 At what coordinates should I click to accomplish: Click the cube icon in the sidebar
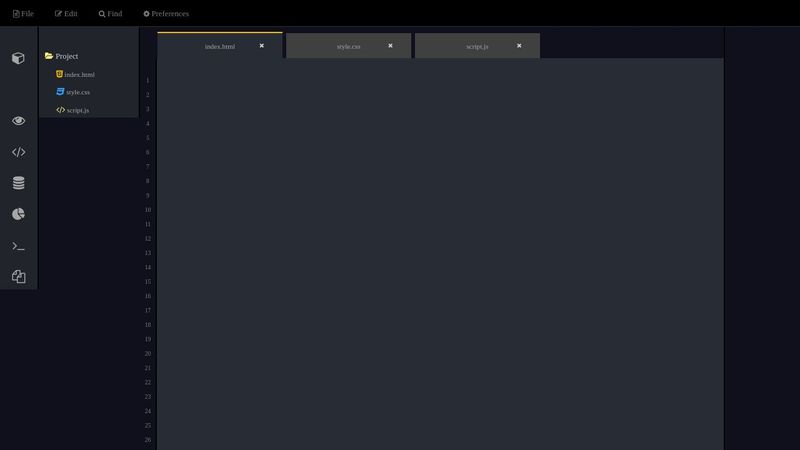coord(18,59)
